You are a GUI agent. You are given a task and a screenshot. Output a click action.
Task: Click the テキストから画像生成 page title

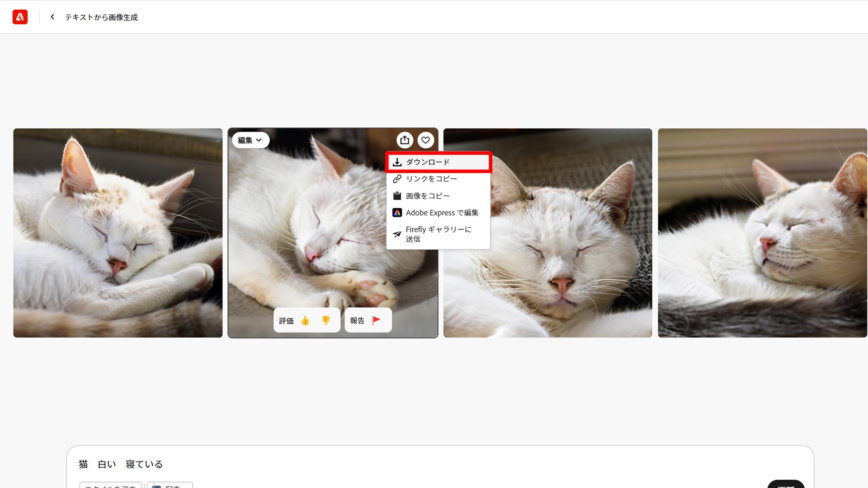click(x=101, y=17)
